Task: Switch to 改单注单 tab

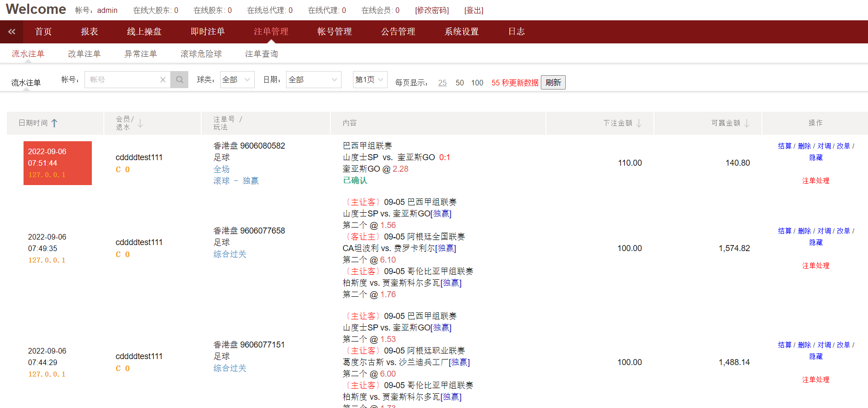Action: [84, 54]
